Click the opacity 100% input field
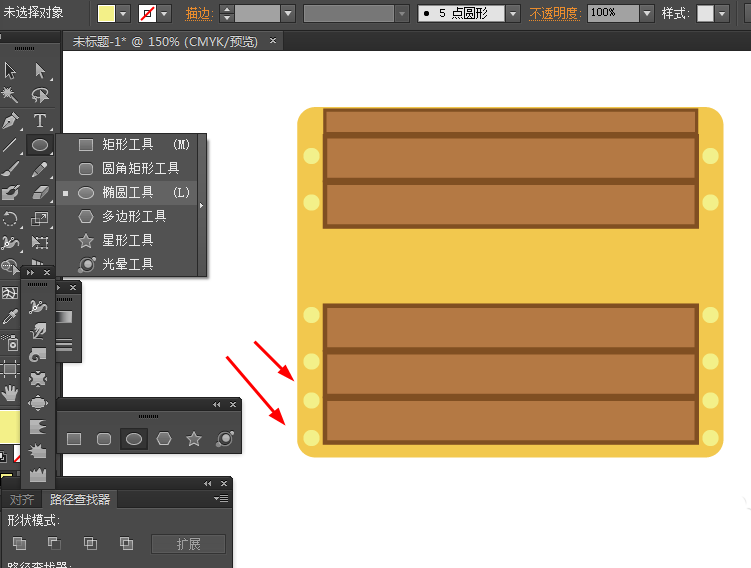 tap(614, 13)
